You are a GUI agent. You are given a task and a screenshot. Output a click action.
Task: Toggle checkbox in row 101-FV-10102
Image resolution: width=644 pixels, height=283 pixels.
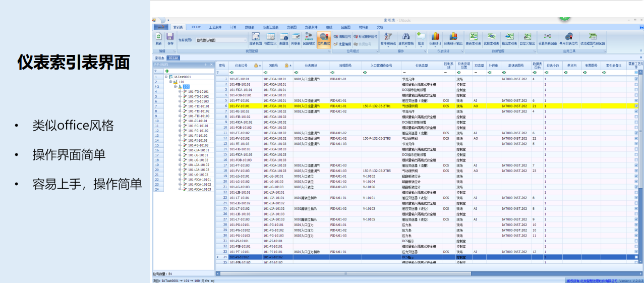tap(636, 138)
